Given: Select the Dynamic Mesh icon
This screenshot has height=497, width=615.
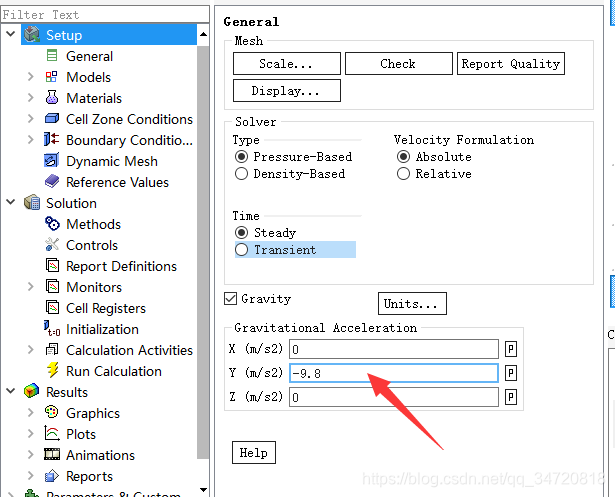Looking at the screenshot, I should [x=52, y=160].
